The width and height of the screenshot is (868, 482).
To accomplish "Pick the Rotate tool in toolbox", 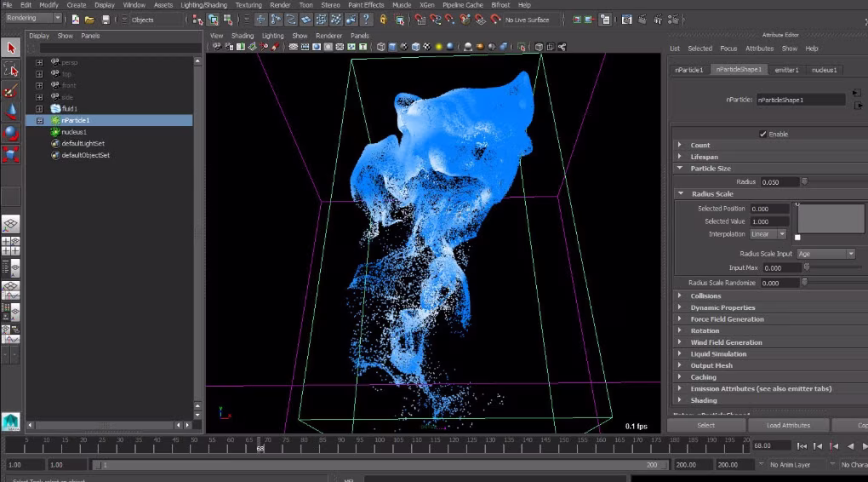I will [x=11, y=133].
